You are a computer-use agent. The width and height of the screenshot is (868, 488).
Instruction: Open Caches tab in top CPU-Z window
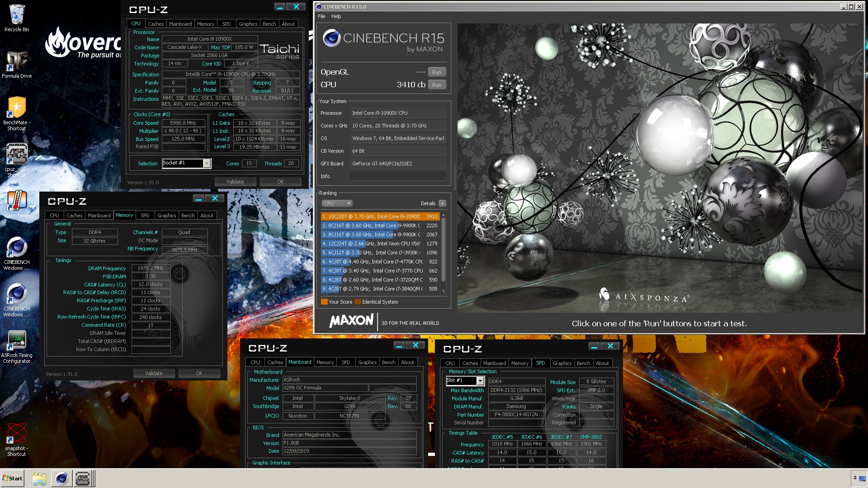pyautogui.click(x=156, y=24)
